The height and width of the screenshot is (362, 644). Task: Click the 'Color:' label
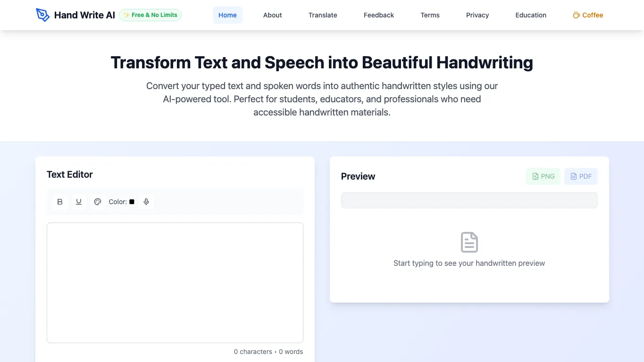pyautogui.click(x=117, y=202)
